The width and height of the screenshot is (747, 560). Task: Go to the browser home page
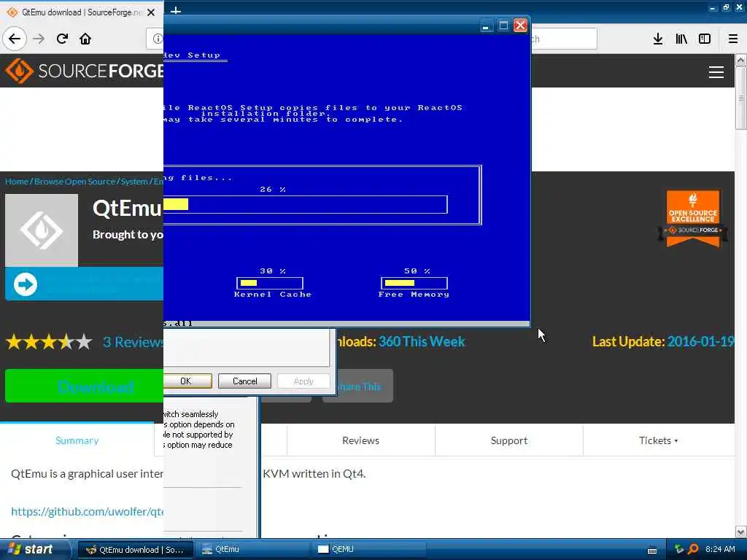click(85, 39)
